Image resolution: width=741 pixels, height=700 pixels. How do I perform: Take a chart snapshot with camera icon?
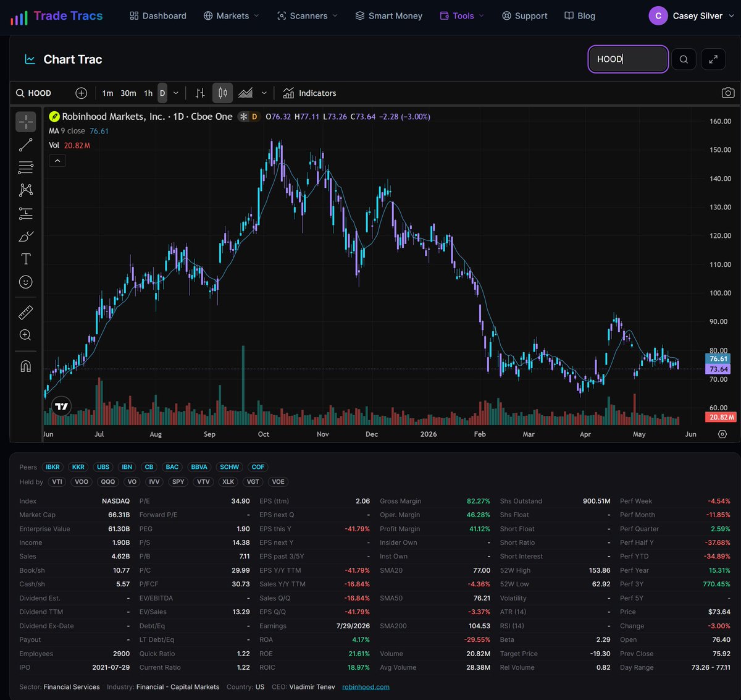click(728, 93)
